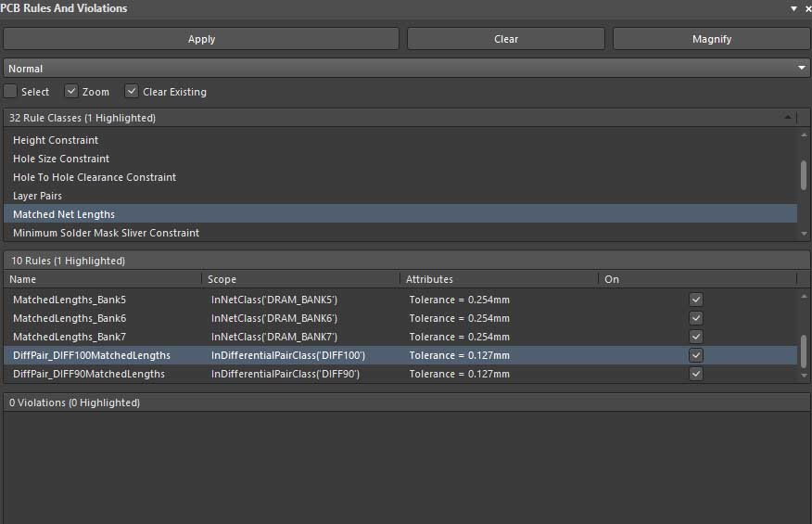Select Hole To Hole Clearance Constraint

(x=95, y=177)
